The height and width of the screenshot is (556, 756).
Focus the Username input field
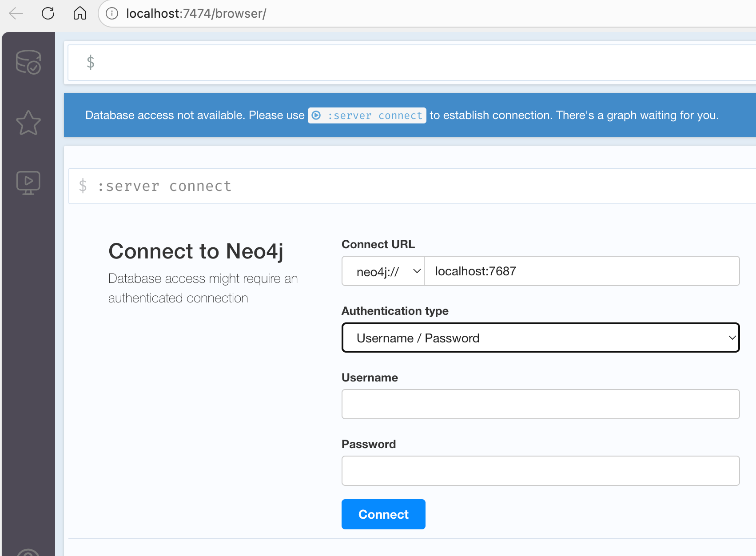tap(541, 404)
